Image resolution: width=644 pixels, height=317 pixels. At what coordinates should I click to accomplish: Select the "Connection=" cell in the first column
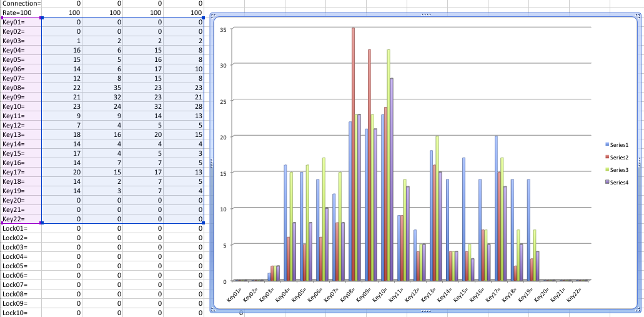[x=21, y=3]
